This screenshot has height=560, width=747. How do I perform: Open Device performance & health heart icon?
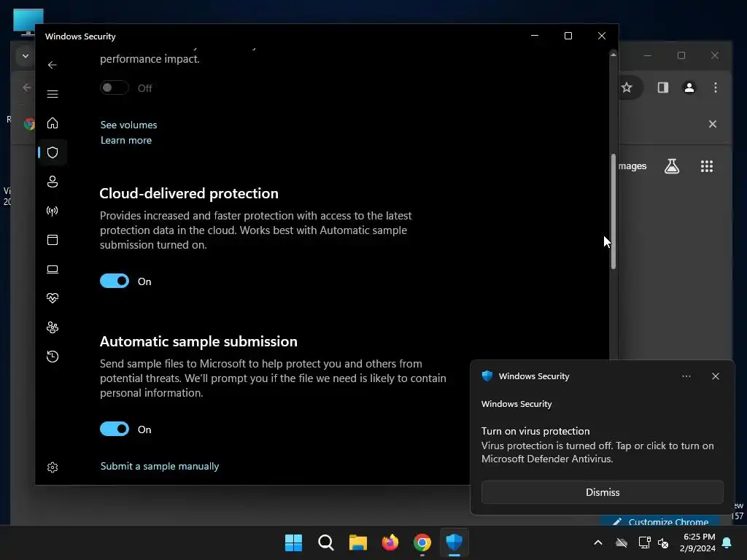[53, 298]
